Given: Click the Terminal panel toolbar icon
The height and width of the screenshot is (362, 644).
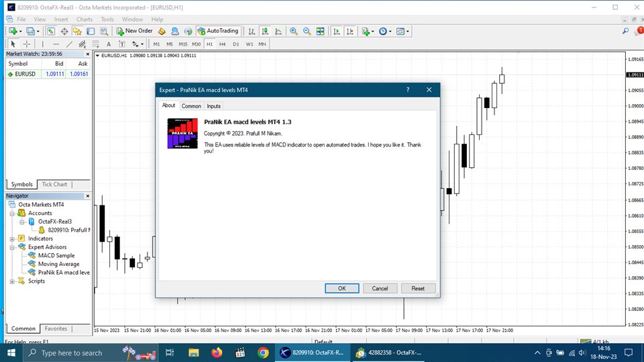Looking at the screenshot, I should (91, 32).
